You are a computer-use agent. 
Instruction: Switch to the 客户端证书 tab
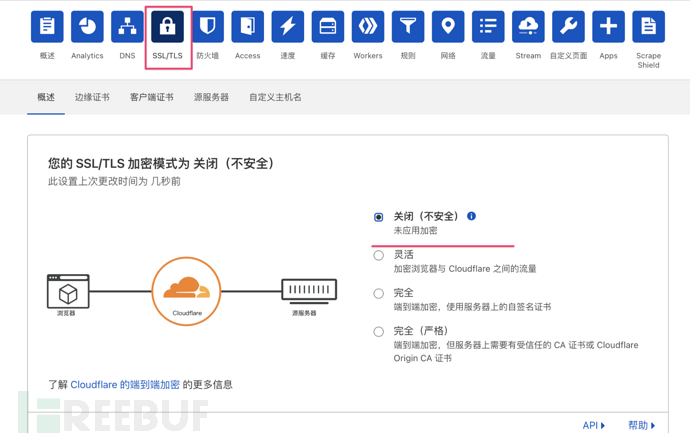coord(151,97)
